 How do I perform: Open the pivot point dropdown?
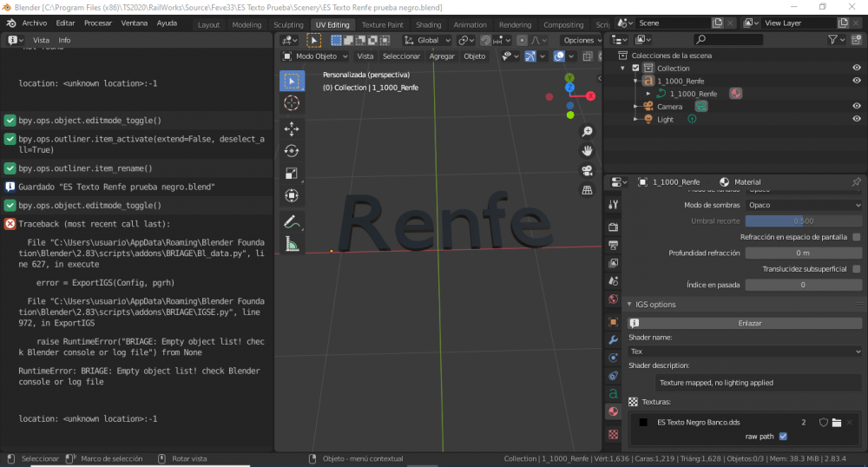point(467,41)
